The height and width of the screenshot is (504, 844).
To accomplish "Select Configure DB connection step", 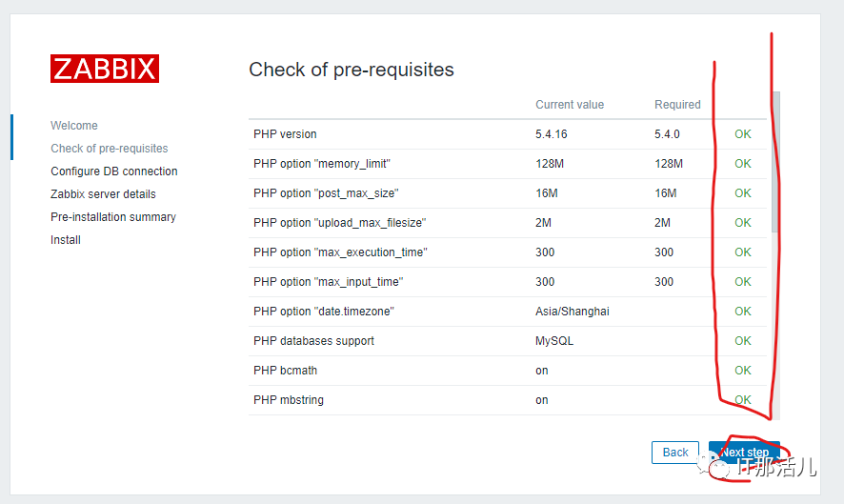I will (x=114, y=171).
